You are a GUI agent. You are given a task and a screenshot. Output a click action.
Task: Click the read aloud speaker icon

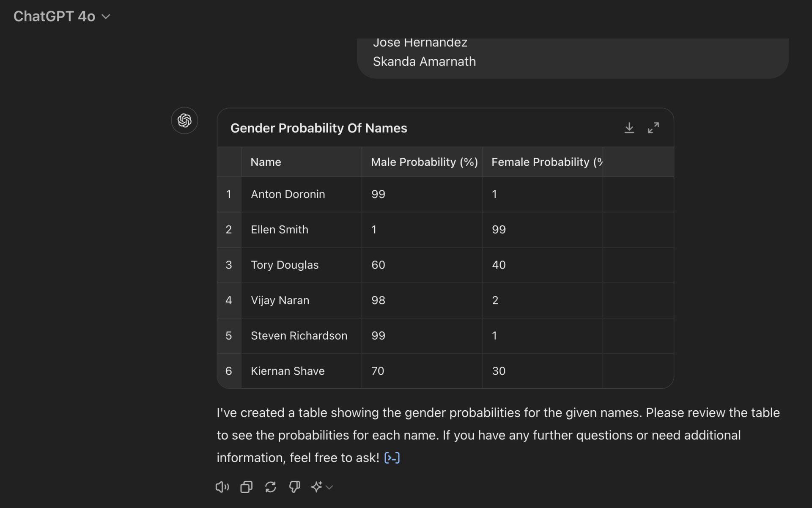point(222,487)
